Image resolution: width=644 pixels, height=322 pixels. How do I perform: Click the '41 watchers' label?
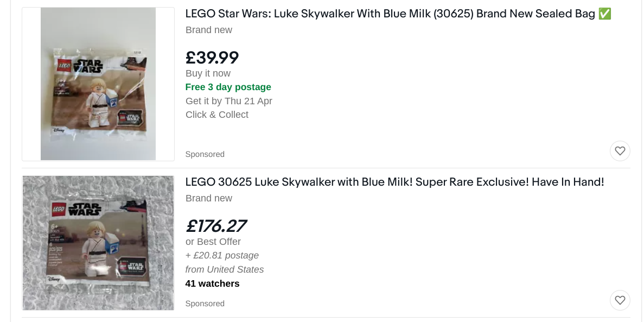point(212,283)
